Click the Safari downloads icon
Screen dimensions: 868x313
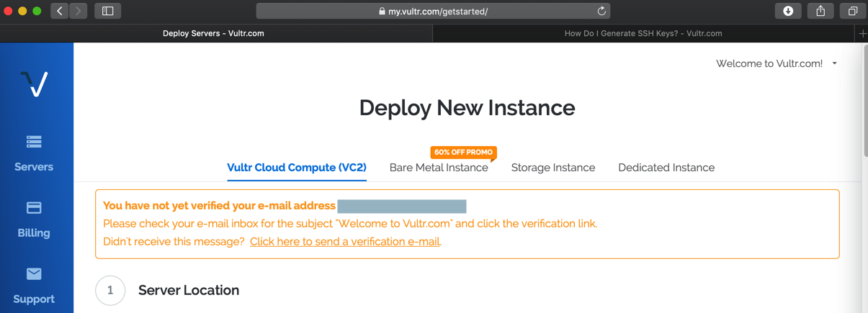point(788,11)
